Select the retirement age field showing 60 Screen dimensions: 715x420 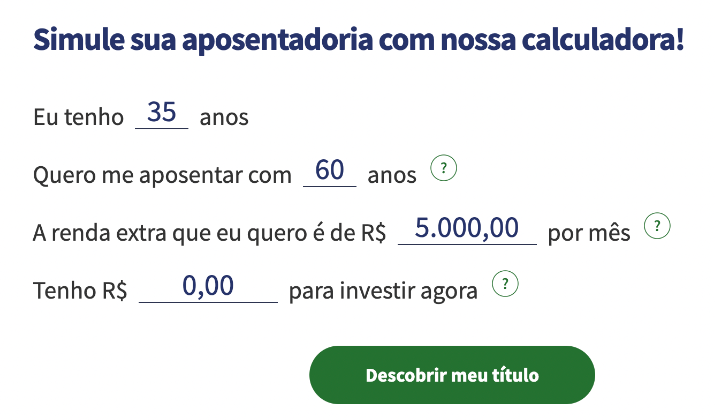point(329,171)
